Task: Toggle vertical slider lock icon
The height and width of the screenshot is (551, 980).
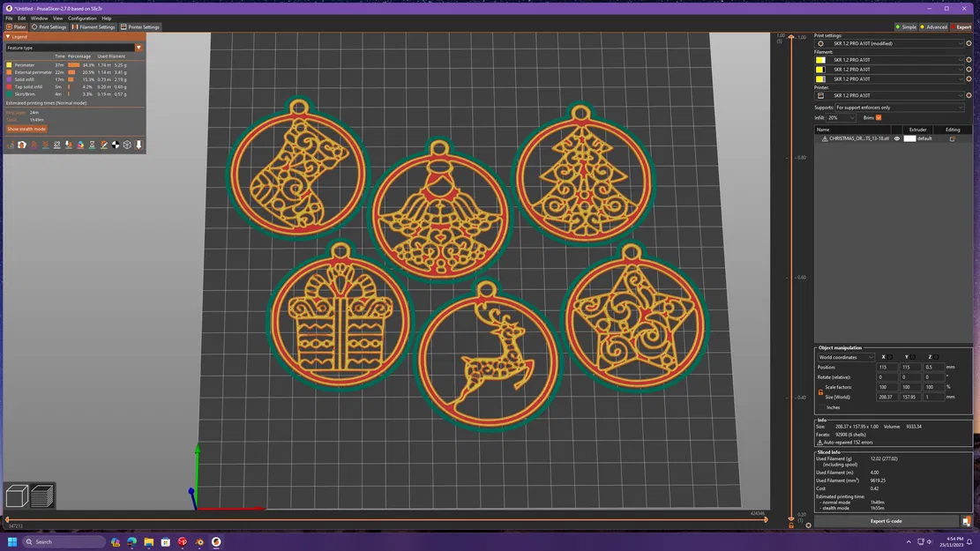Action: pos(791,525)
